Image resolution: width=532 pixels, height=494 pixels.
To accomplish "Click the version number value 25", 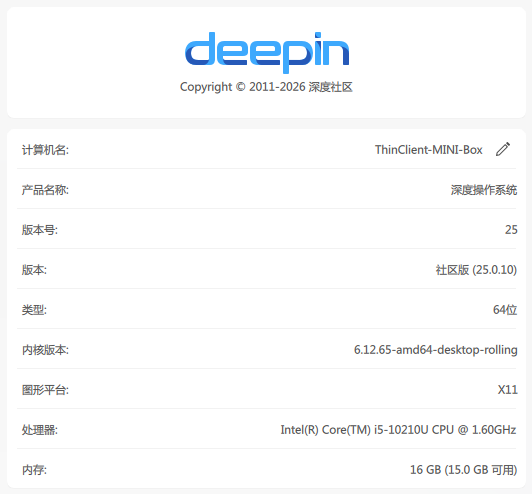I will click(x=511, y=230).
